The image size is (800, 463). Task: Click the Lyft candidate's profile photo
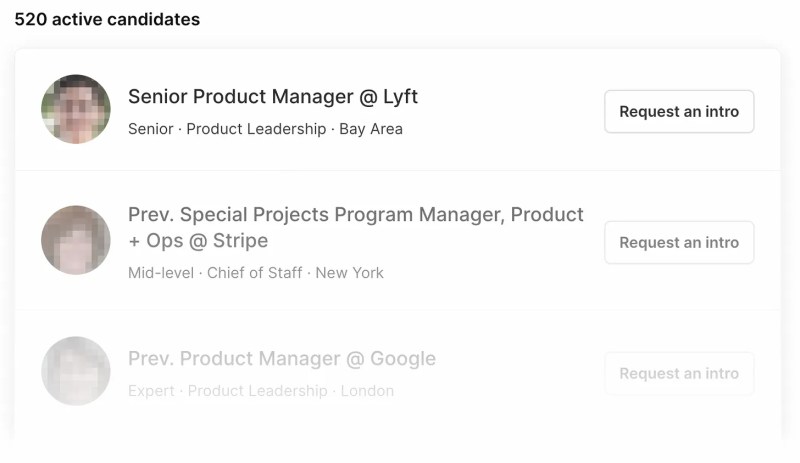coord(76,109)
